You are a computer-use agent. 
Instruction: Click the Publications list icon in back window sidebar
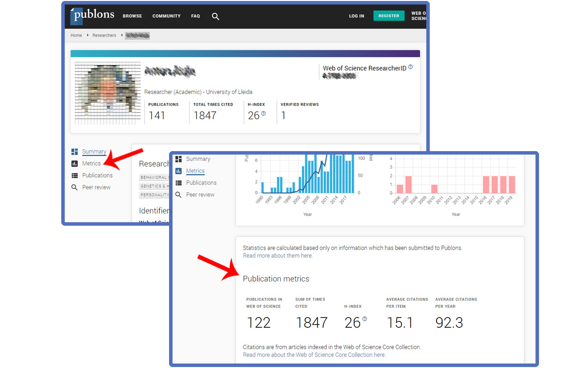tap(74, 175)
